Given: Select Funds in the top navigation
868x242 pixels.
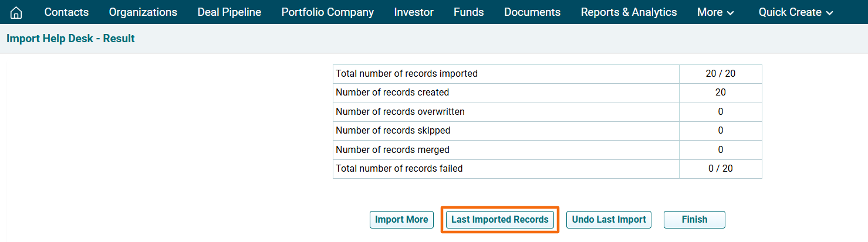Looking at the screenshot, I should coord(468,12).
